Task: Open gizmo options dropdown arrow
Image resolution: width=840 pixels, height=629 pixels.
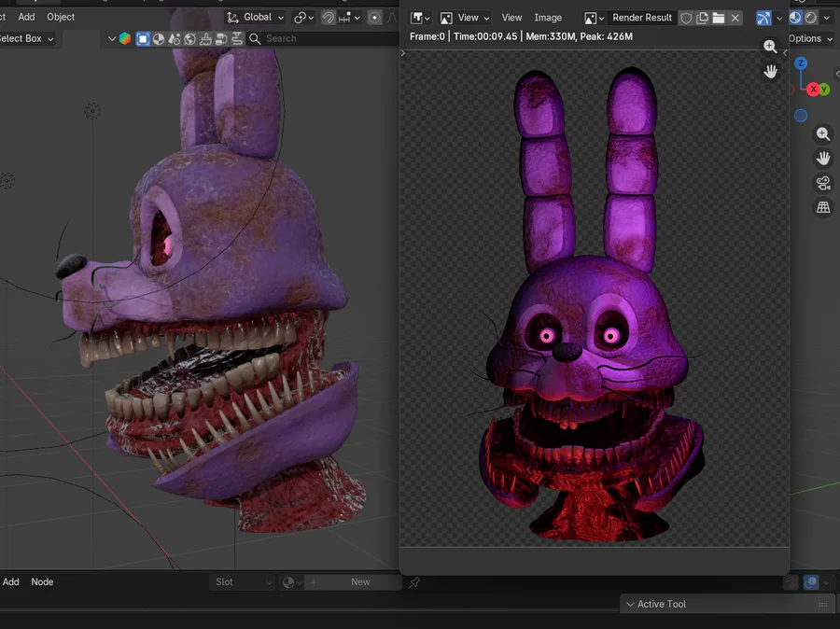Action: point(779,19)
